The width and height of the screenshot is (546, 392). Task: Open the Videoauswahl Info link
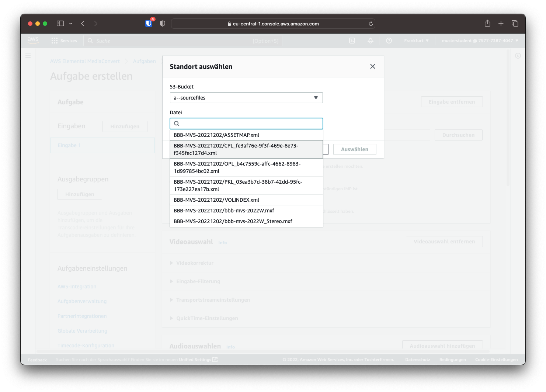point(223,243)
